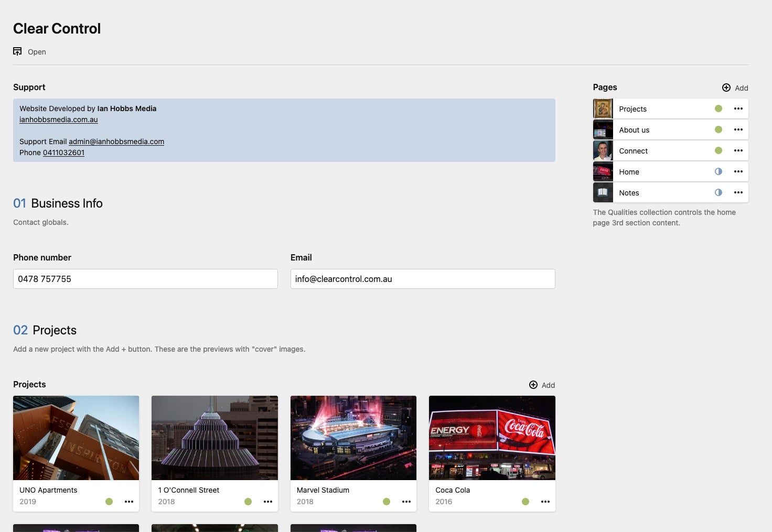Click the Notes page book thumbnail
Image resolution: width=772 pixels, height=532 pixels.
click(603, 192)
